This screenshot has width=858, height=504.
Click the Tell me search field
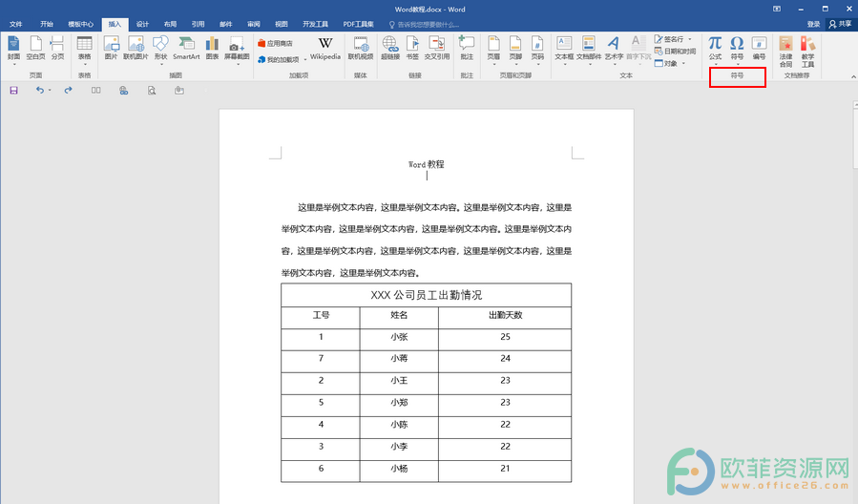424,25
